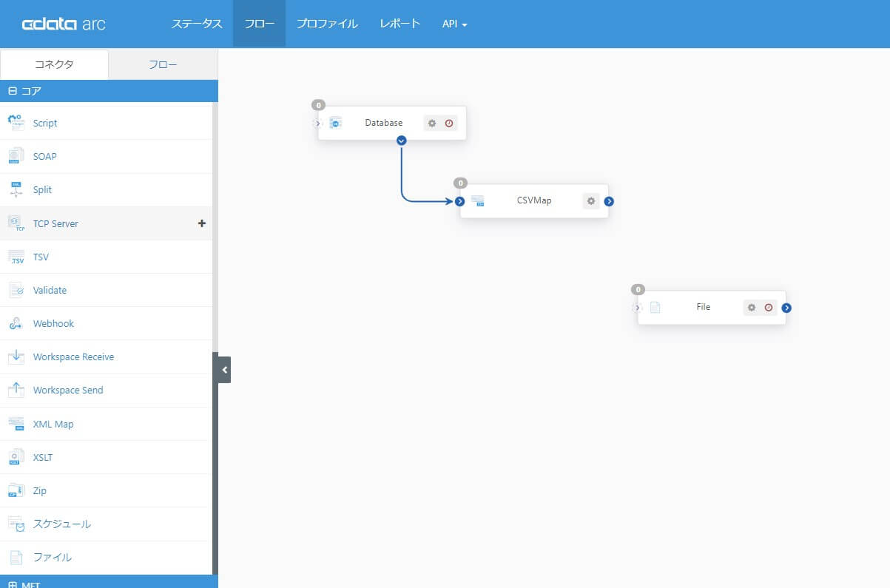Click the XML Map connector icon
Screen dimensions: 890x588
click(16, 424)
